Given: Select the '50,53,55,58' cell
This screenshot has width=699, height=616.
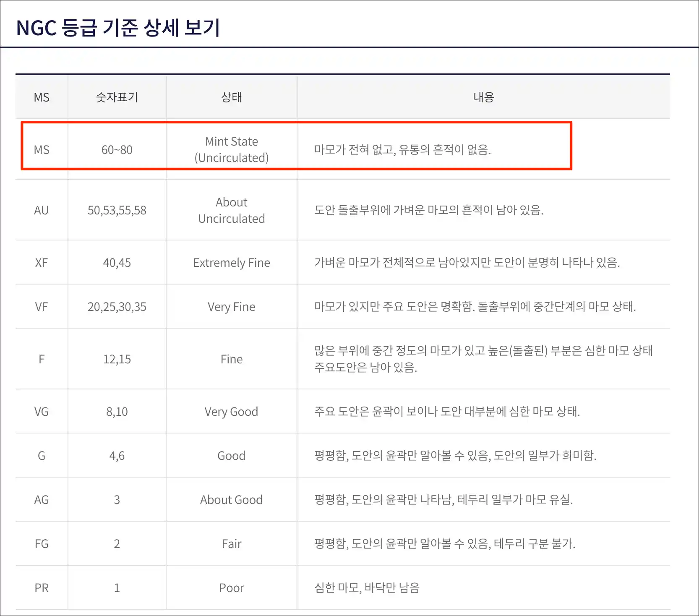Looking at the screenshot, I should pyautogui.click(x=117, y=210).
